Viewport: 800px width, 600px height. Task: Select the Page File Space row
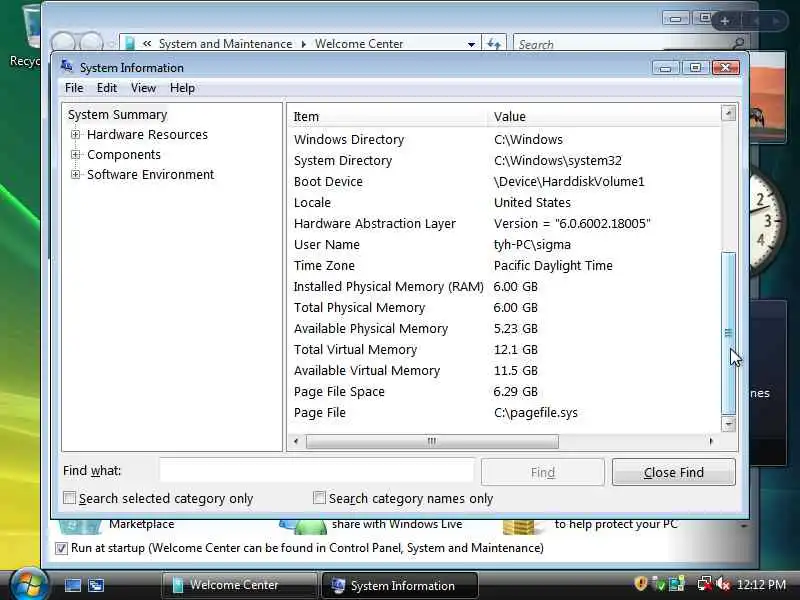point(504,391)
